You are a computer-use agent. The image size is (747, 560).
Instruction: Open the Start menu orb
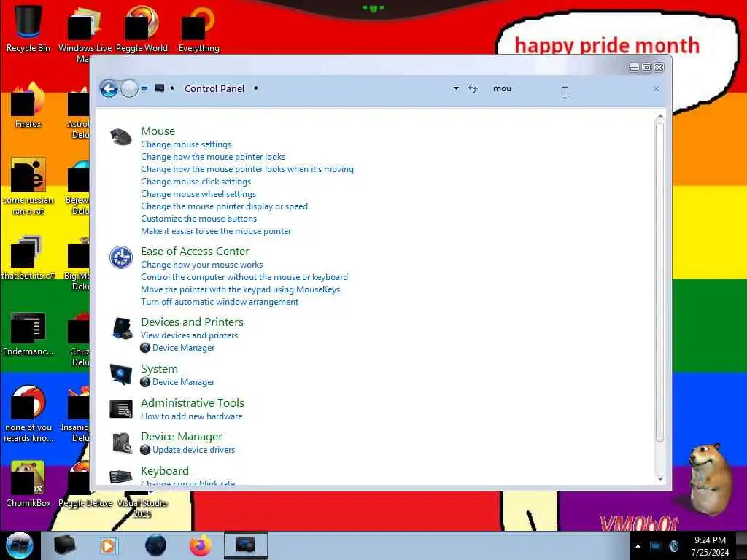pos(20,545)
